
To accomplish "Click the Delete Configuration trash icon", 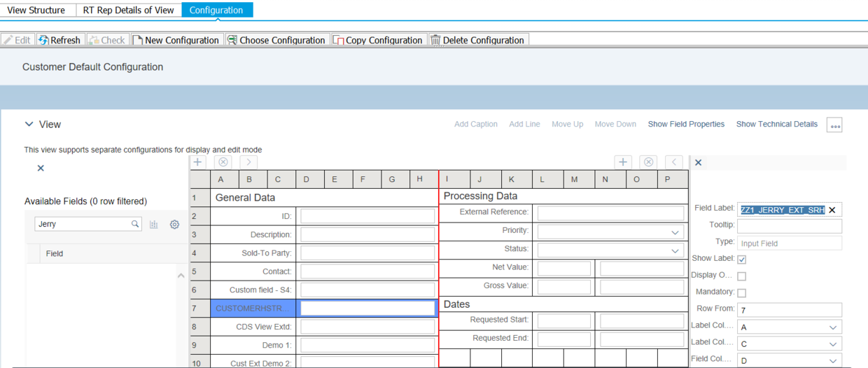I will 435,40.
